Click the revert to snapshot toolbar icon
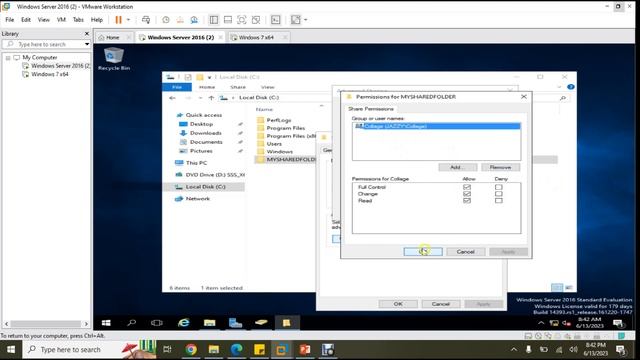The height and width of the screenshot is (360, 640). pyautogui.click(x=180, y=20)
